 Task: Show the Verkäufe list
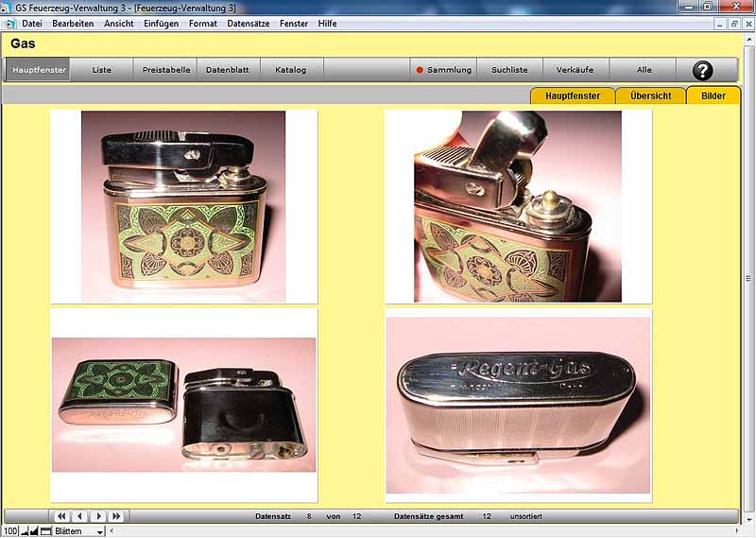click(576, 70)
